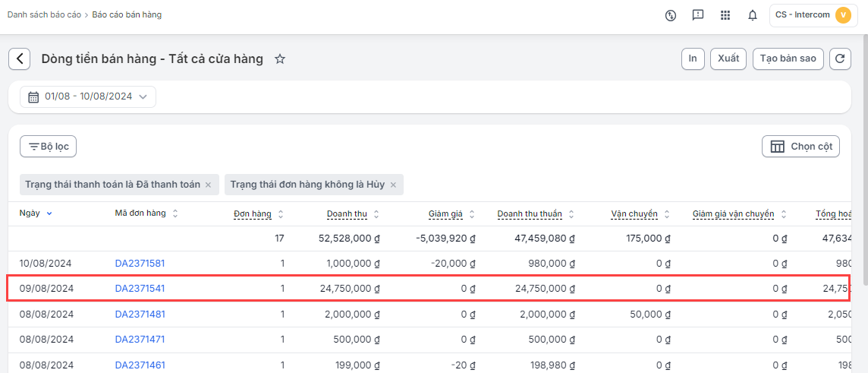Click the Xuất export button
The width and height of the screenshot is (868, 373).
pyautogui.click(x=728, y=58)
